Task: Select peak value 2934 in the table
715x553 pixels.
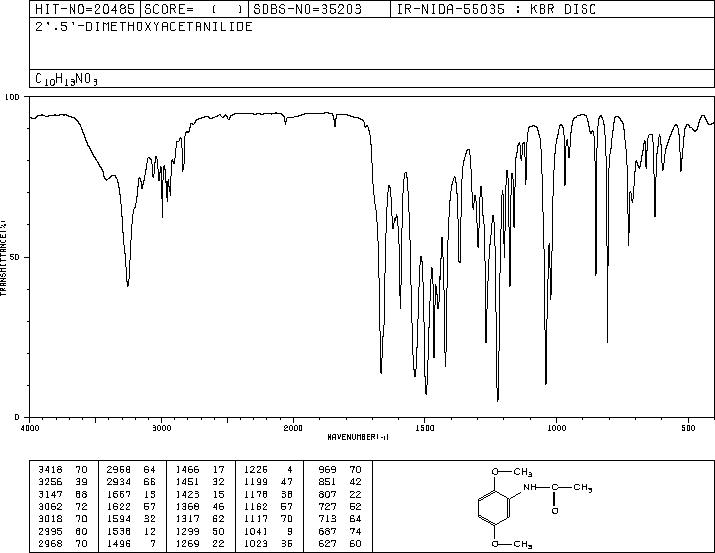Action: point(119,481)
